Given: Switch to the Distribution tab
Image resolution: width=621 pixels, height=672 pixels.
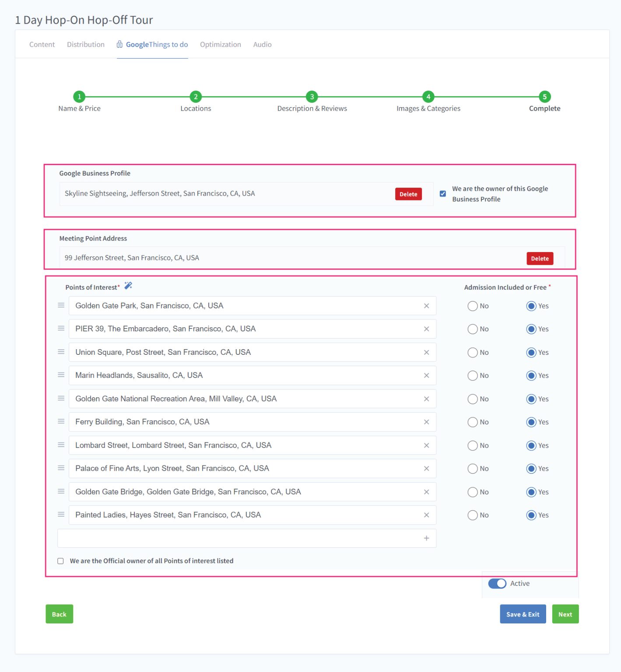Looking at the screenshot, I should pyautogui.click(x=86, y=45).
